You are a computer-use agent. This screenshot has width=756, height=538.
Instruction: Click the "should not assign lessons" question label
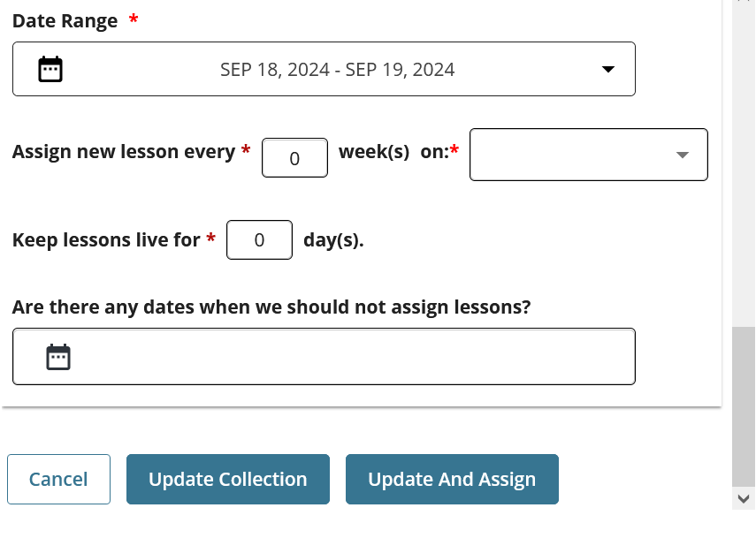click(x=271, y=307)
